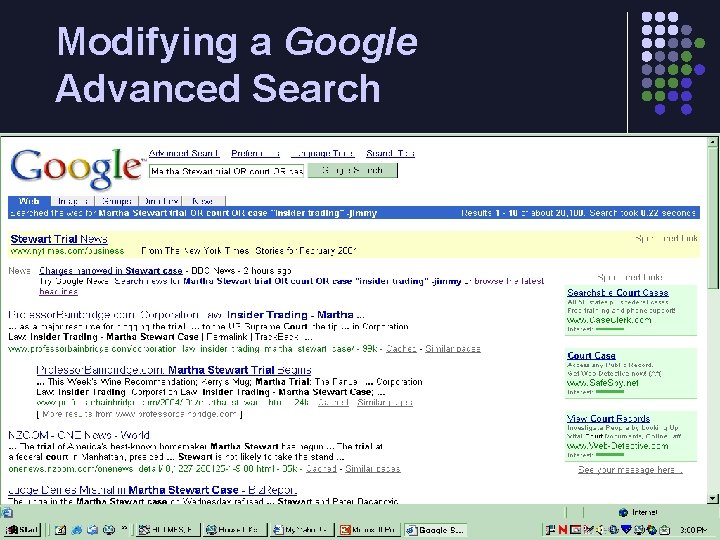Screen dimensions: 720x540
Task: Open the Searchable Court Cases ad
Action: tap(618, 292)
